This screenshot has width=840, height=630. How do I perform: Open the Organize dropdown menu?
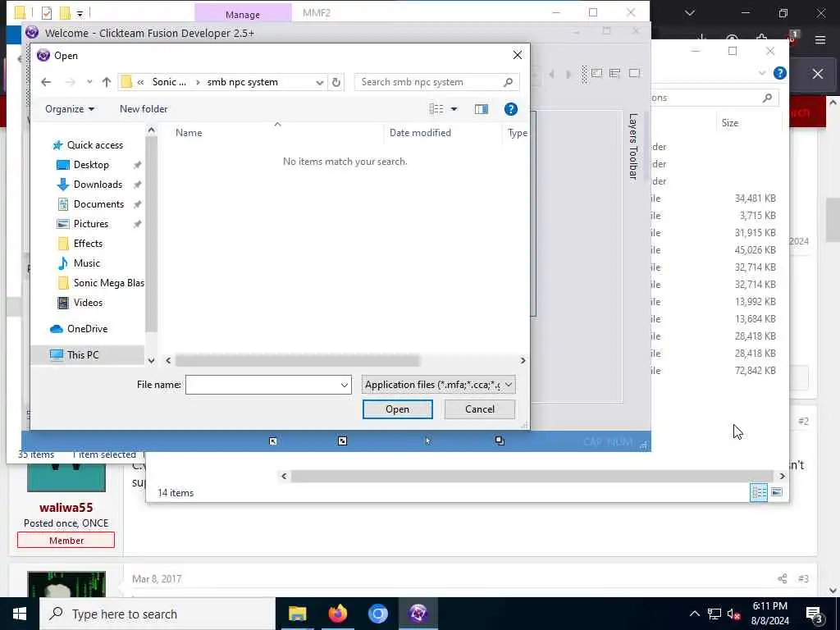pyautogui.click(x=70, y=109)
